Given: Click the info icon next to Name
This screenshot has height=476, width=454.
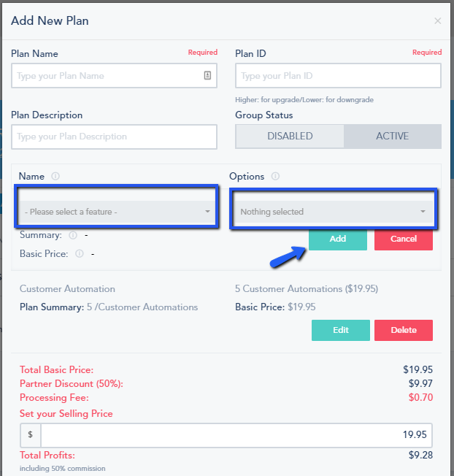Looking at the screenshot, I should coord(55,176).
